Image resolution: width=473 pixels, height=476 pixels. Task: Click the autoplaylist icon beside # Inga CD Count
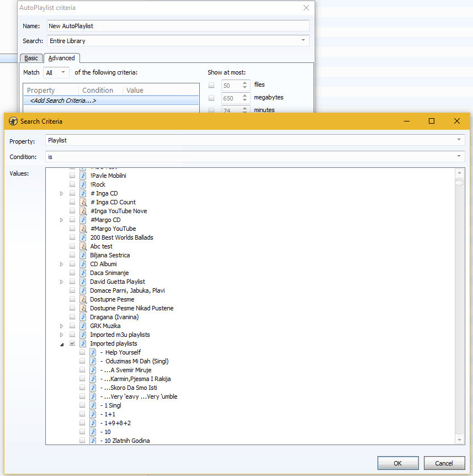tap(83, 202)
